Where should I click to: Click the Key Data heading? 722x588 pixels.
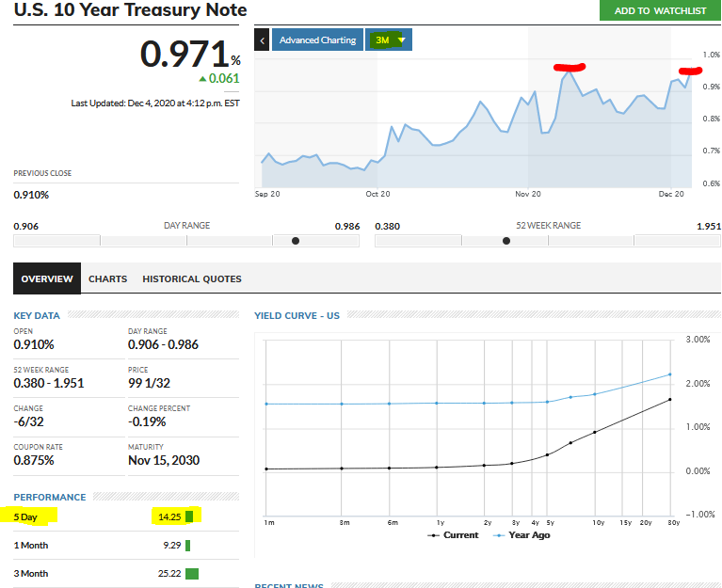point(37,315)
